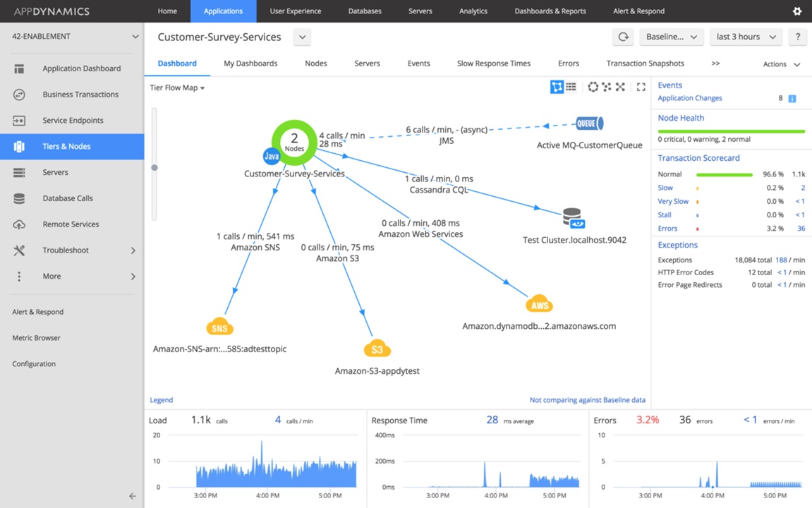Switch to Slow Response Times tab
Screen dimensions: 812x508
coord(494,64)
